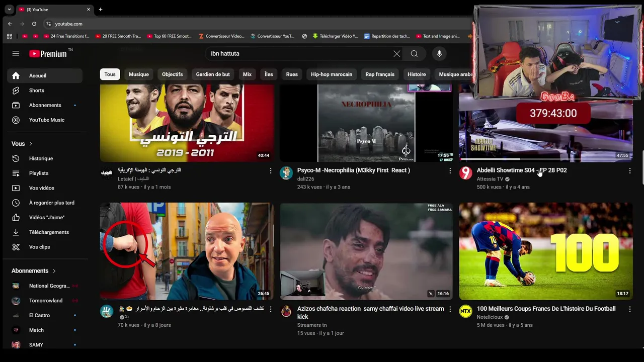Viewport: 644px width, 362px height.
Task: Click the dali226 channel avatar
Action: (x=286, y=173)
